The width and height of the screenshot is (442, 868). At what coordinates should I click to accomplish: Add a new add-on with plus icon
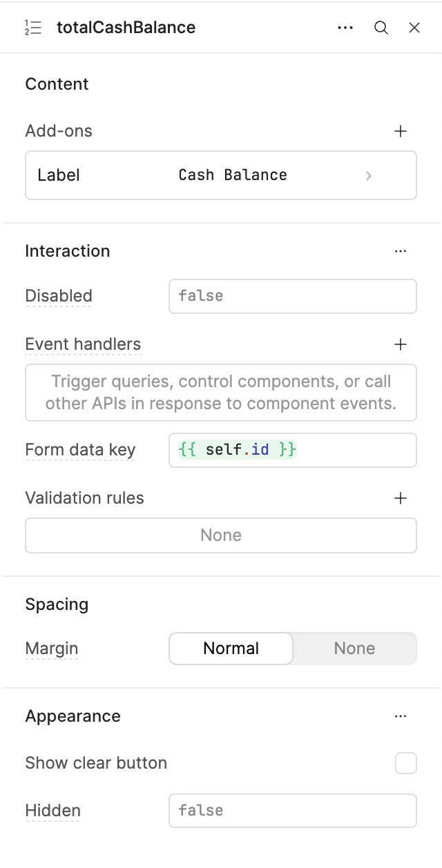click(x=401, y=131)
